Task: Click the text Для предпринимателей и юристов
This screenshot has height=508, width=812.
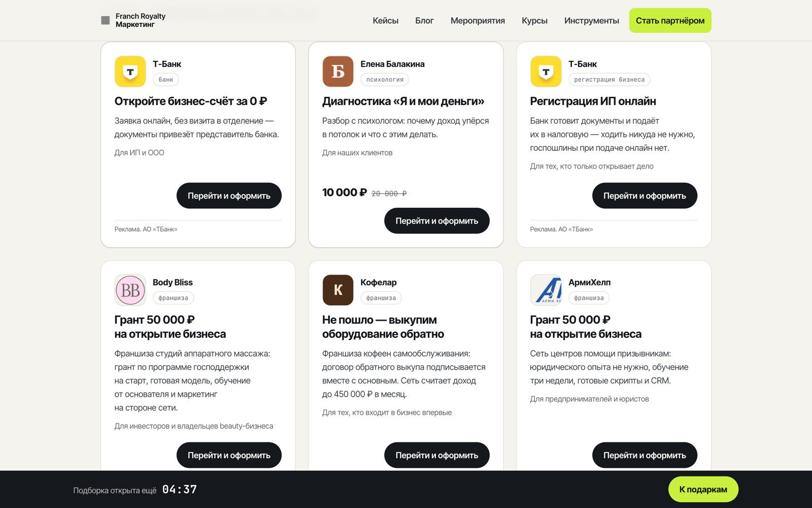Action: (590, 399)
